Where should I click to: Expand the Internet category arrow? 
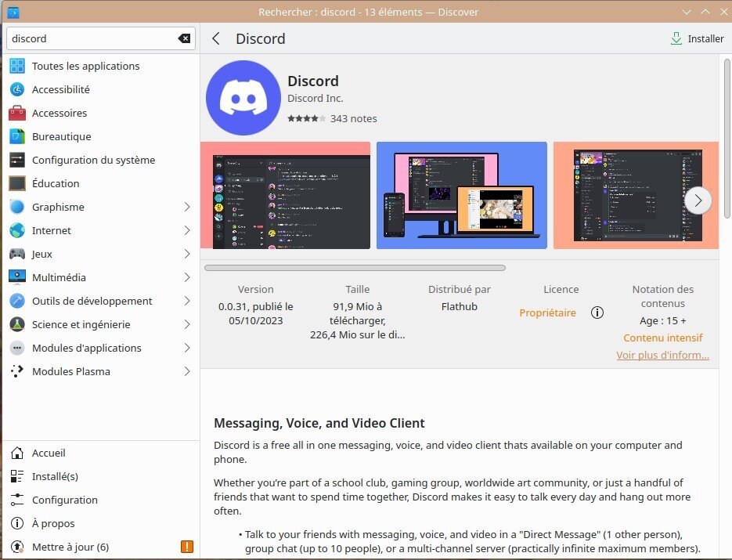coord(187,230)
